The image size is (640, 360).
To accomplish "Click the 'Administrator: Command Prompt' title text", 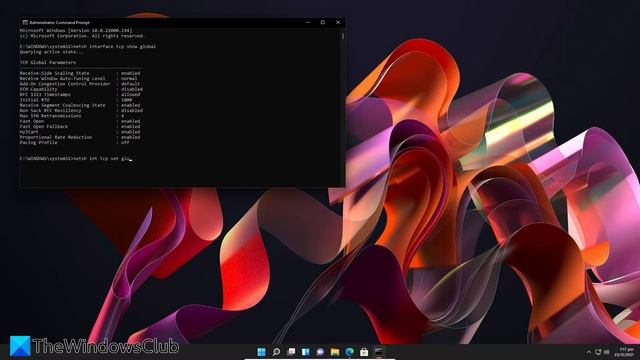I will 59,22.
